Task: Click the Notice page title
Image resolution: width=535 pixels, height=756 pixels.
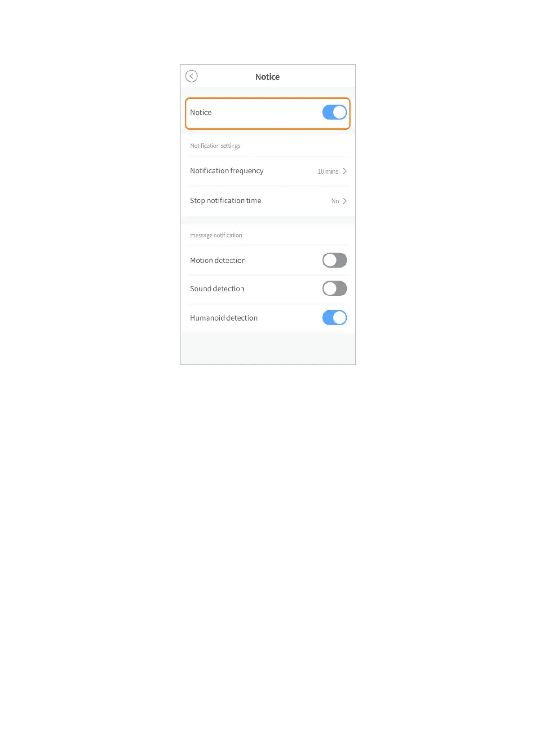Action: [268, 77]
